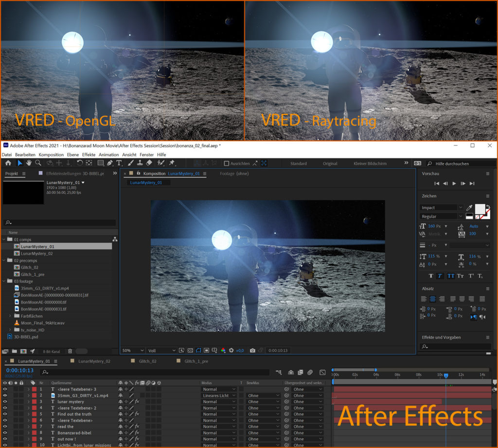This screenshot has height=448, width=498.
Task: Enable All Caps text style
Action: click(451, 276)
